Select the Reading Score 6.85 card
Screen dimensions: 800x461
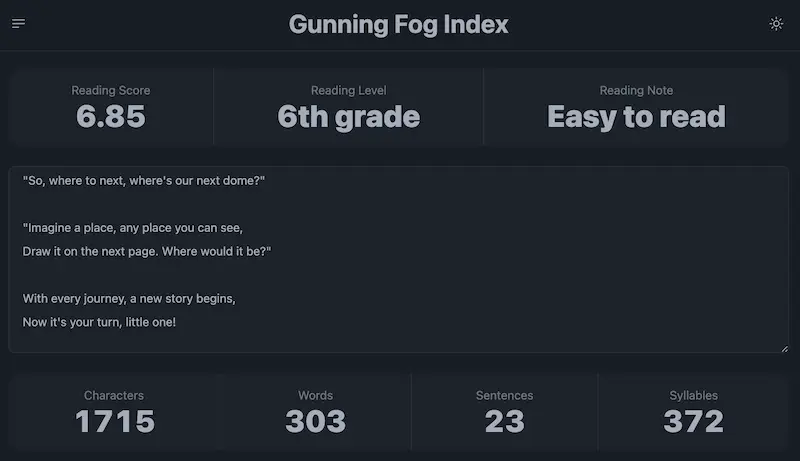pos(111,107)
